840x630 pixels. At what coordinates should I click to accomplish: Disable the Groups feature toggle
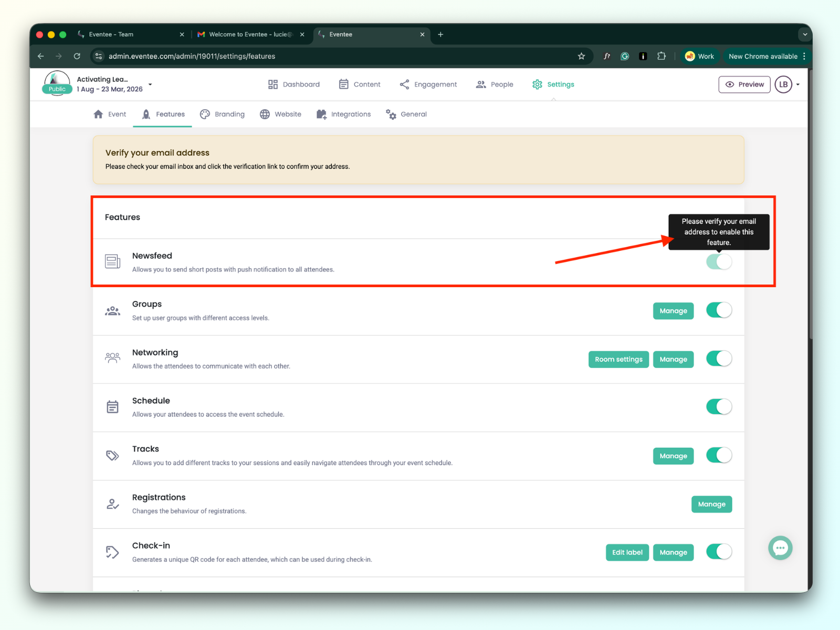(719, 310)
